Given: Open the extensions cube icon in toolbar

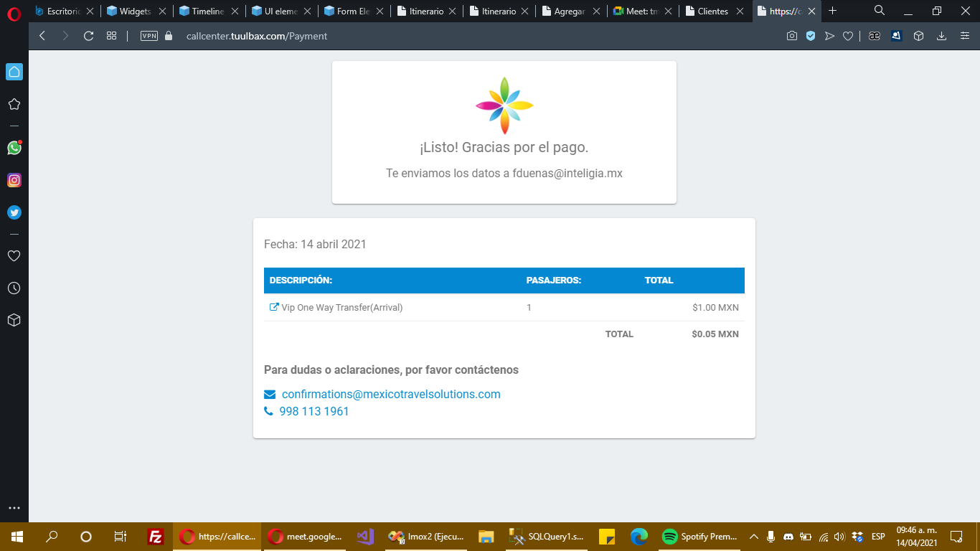Looking at the screenshot, I should click(x=918, y=36).
